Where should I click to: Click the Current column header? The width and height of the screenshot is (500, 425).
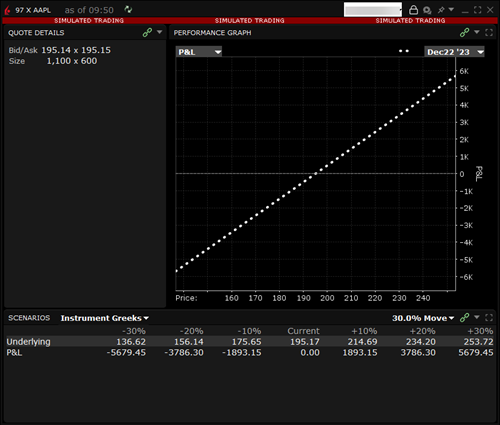(x=303, y=331)
